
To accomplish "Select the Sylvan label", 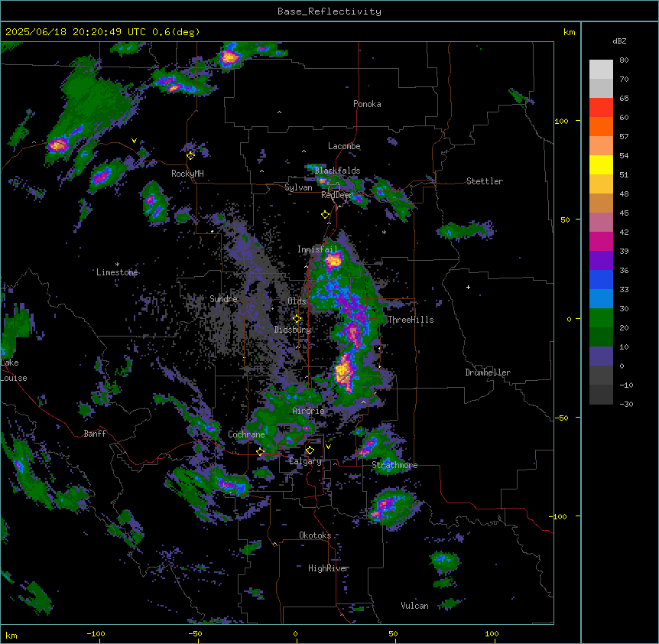I will (298, 187).
